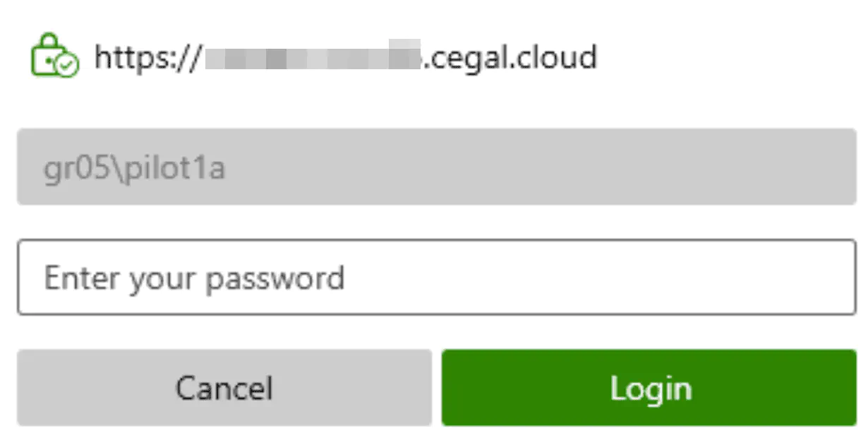
Task: Place cursor in the password input box
Action: [436, 278]
